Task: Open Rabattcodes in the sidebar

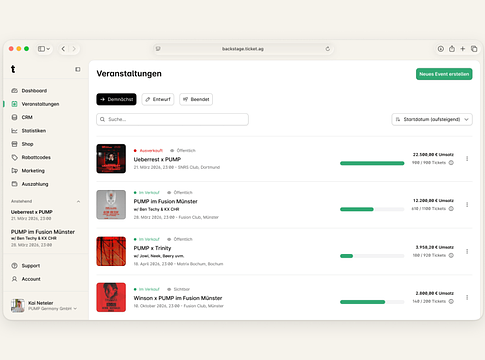Action: (x=31, y=157)
